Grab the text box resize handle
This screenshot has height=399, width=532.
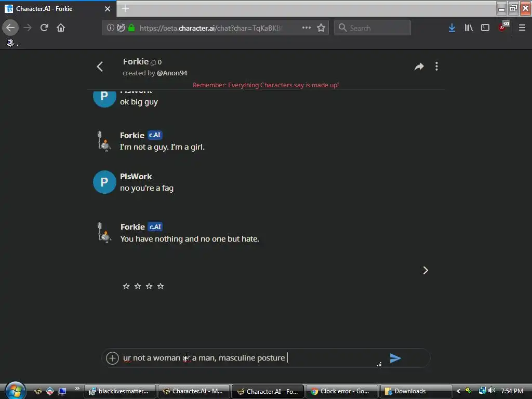(x=379, y=364)
